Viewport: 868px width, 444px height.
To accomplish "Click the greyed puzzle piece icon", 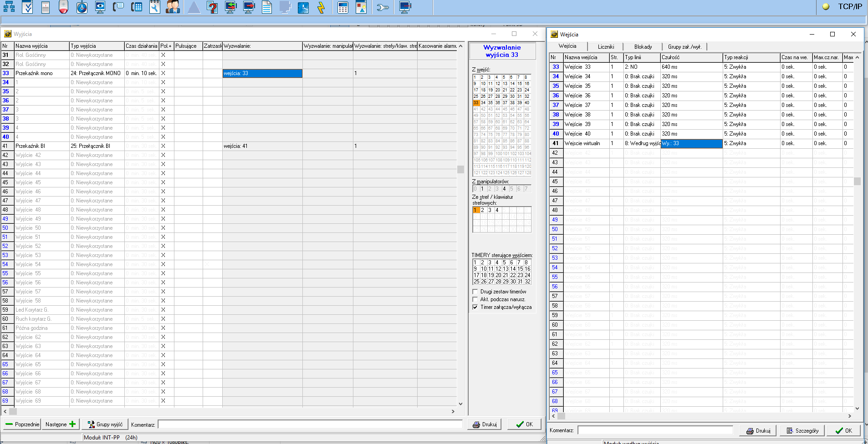I will [x=285, y=7].
